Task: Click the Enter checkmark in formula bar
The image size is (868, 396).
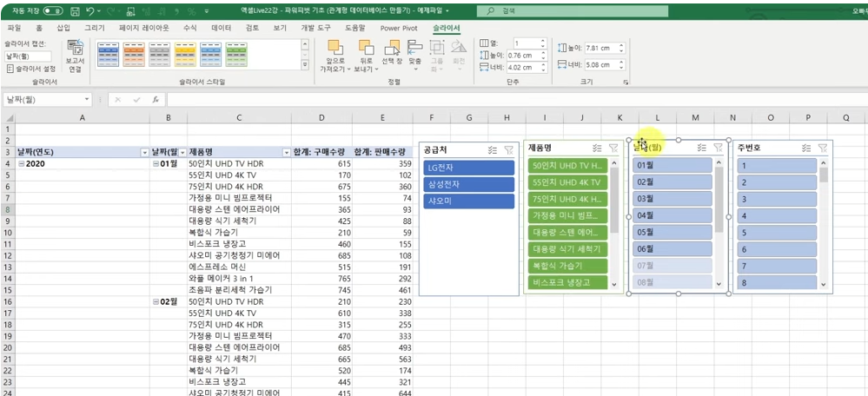Action: 136,100
